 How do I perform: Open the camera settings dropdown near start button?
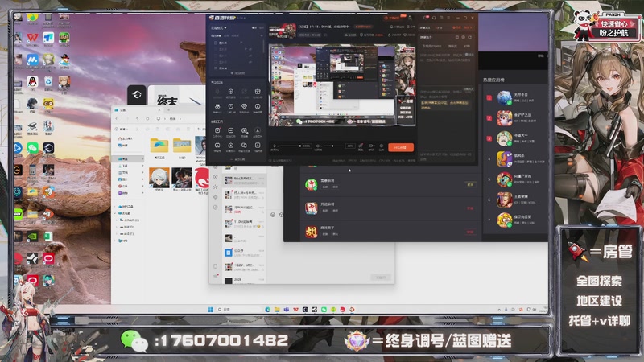[x=371, y=146]
